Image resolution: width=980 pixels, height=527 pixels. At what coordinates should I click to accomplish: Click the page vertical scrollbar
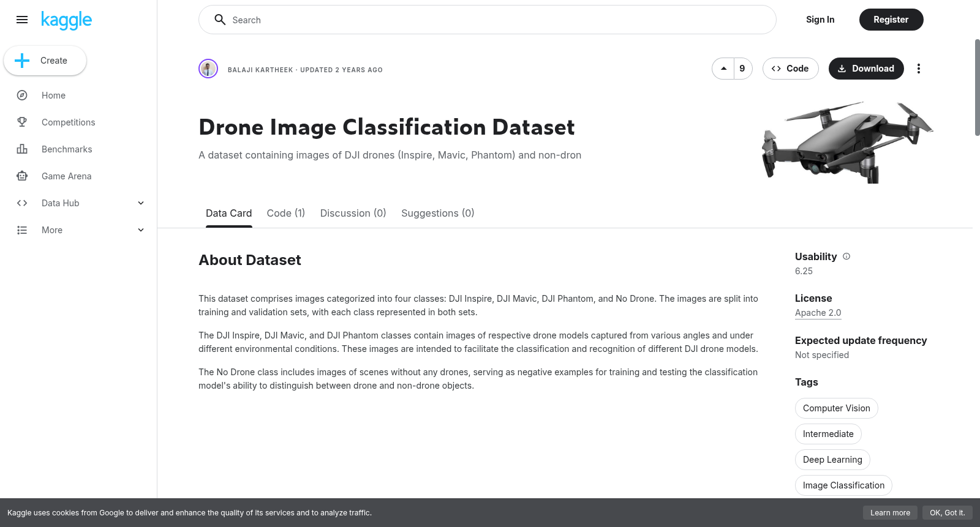[x=977, y=88]
